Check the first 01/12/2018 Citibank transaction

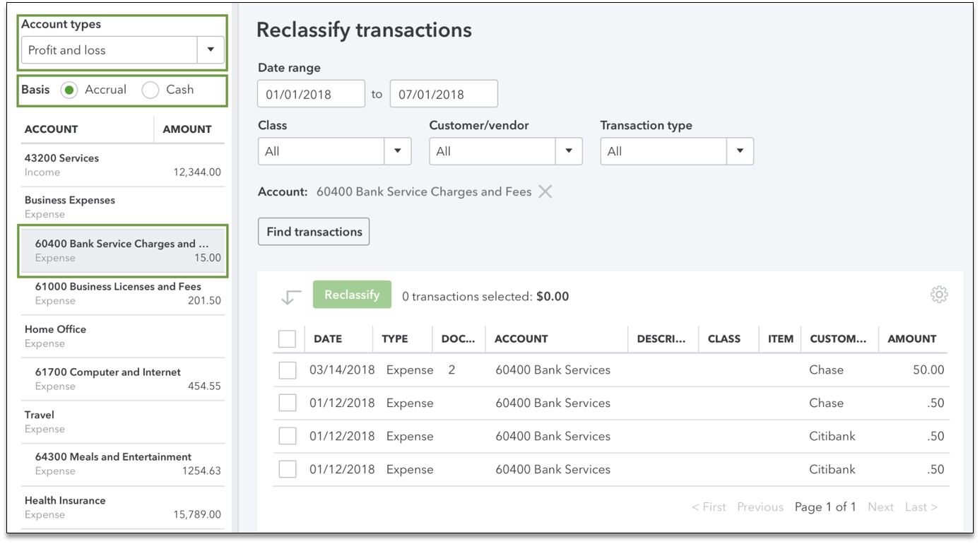[x=287, y=437]
